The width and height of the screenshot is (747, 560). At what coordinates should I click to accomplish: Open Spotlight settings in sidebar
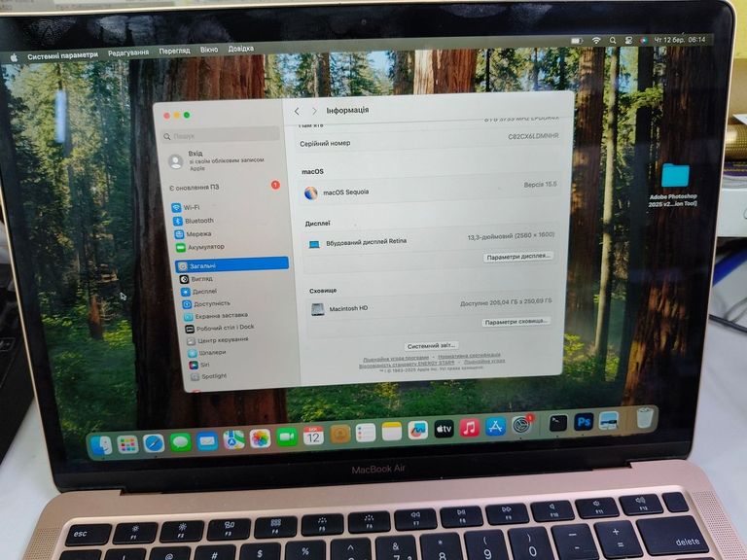click(x=209, y=376)
